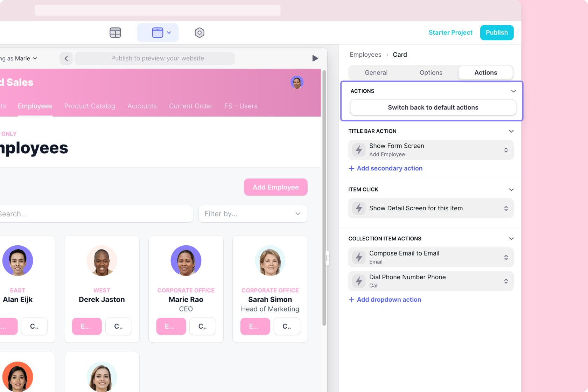Click the Publish button

[496, 33]
